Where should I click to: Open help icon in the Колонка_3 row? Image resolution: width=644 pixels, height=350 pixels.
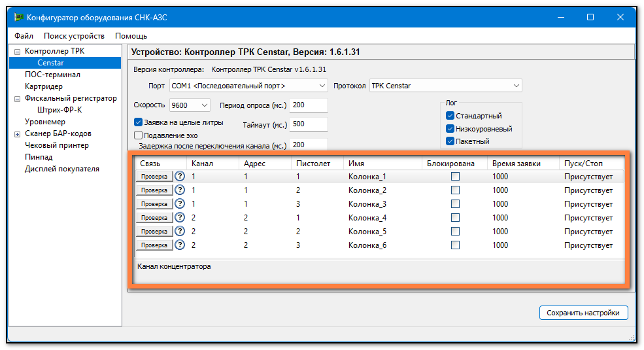click(180, 204)
